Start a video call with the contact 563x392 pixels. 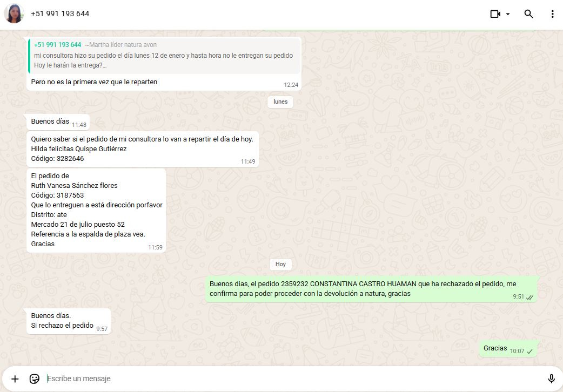(495, 14)
